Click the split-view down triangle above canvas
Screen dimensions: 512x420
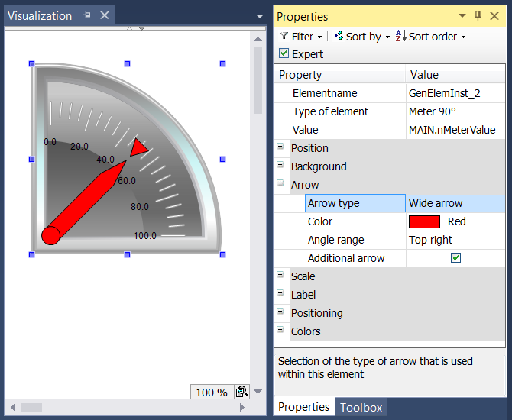pyautogui.click(x=141, y=29)
